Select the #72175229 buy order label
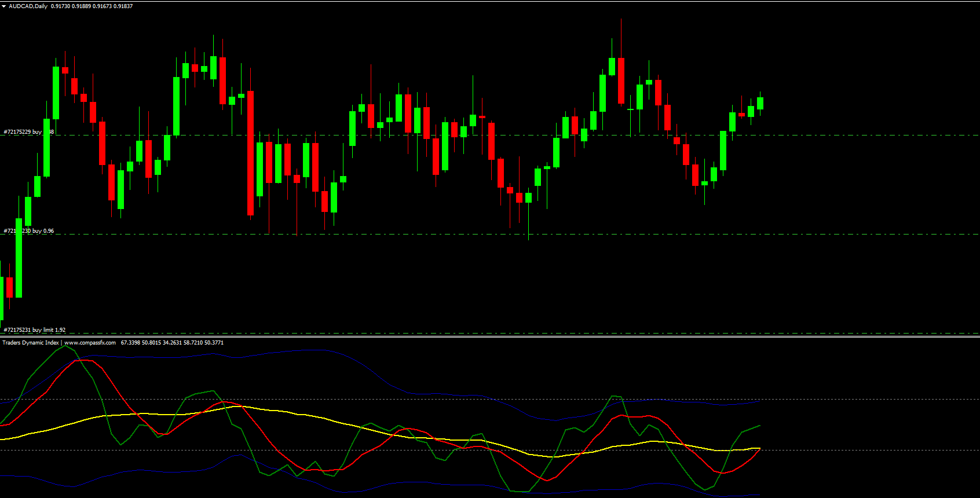Image resolution: width=980 pixels, height=498 pixels. click(23, 132)
